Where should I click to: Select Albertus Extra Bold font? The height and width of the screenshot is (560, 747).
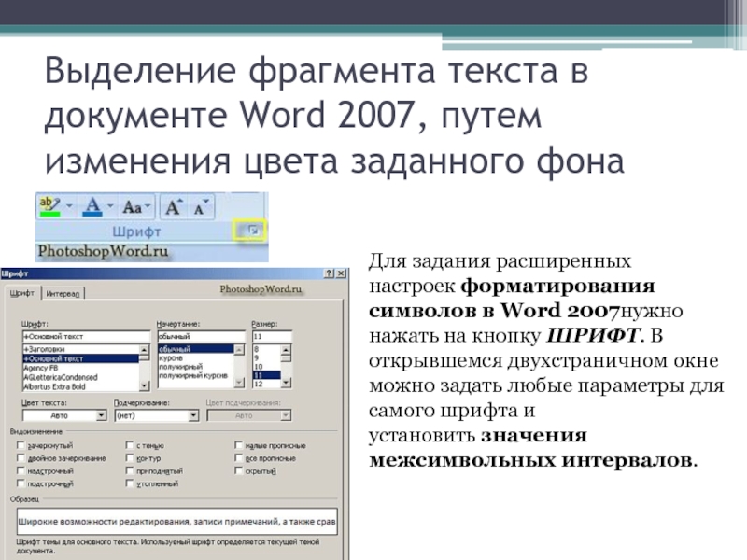pyautogui.click(x=80, y=386)
